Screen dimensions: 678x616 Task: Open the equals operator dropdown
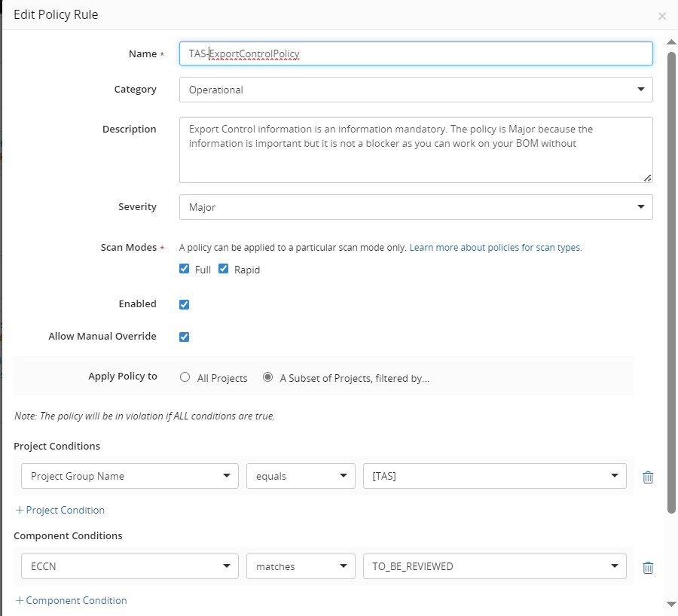click(x=301, y=476)
